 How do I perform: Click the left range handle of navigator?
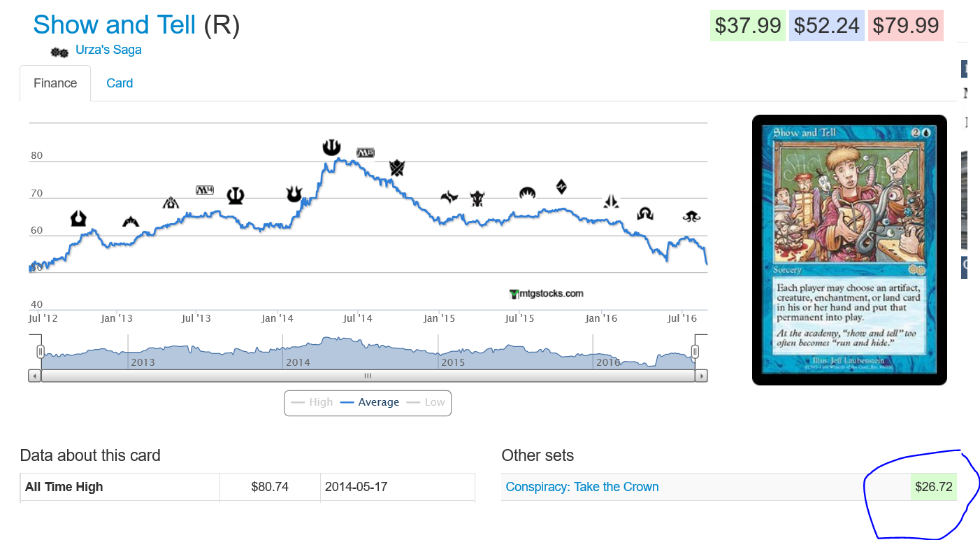[41, 351]
